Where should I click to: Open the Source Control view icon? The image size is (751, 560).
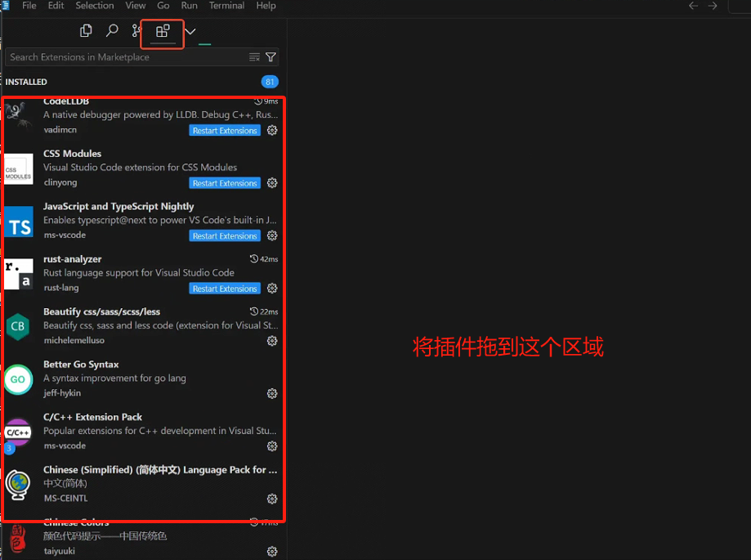tap(136, 31)
